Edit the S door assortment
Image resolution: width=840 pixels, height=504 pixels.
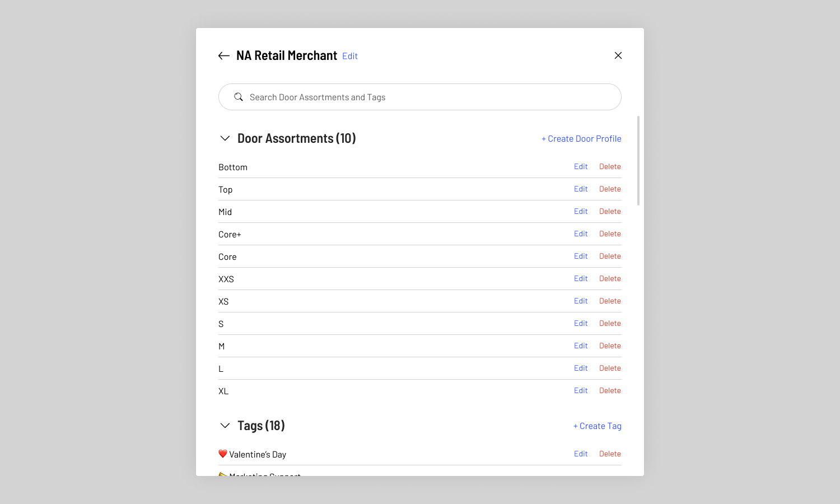(x=581, y=323)
